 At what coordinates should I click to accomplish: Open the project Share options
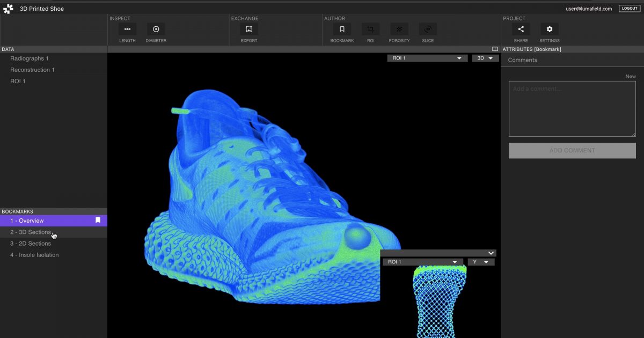point(520,30)
